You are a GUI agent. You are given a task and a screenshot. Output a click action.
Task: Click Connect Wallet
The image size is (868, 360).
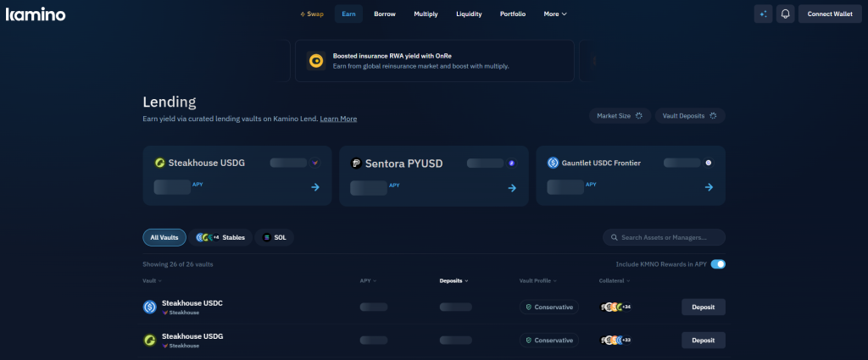(x=830, y=14)
